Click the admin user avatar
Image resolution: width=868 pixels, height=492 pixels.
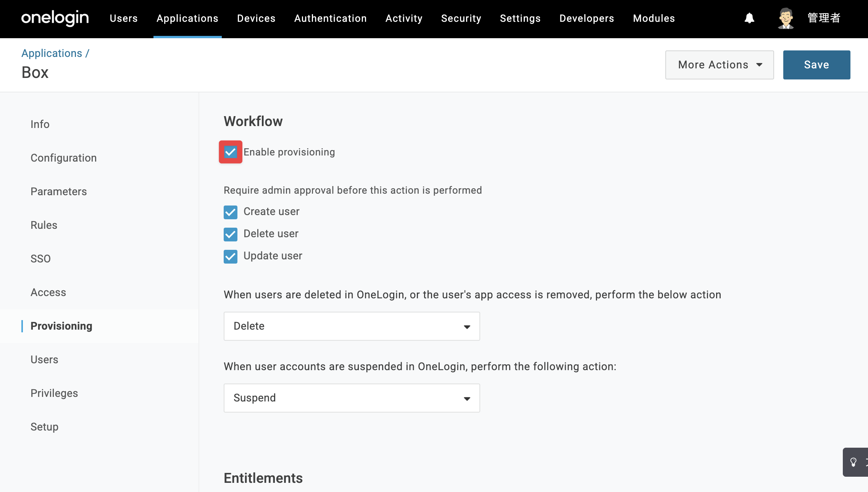[x=786, y=18]
